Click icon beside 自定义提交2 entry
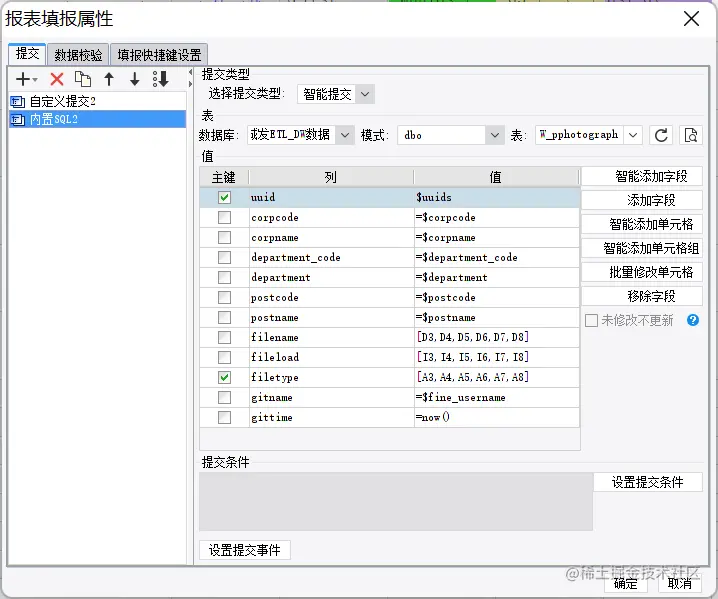718x599 pixels. [17, 101]
